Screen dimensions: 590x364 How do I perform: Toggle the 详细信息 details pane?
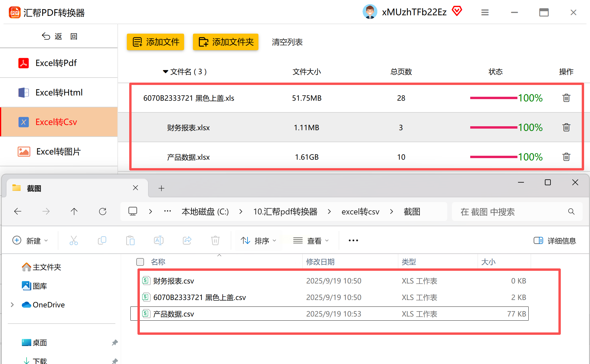(x=555, y=241)
